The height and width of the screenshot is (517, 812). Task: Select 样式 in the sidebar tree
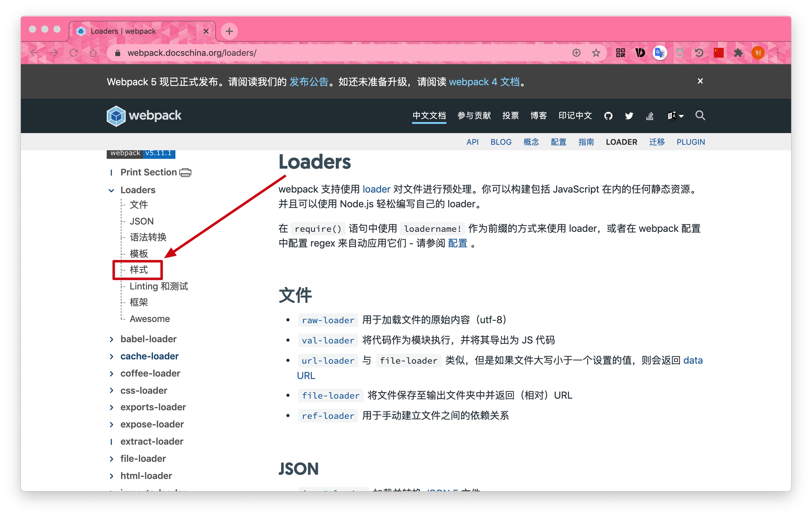[139, 270]
